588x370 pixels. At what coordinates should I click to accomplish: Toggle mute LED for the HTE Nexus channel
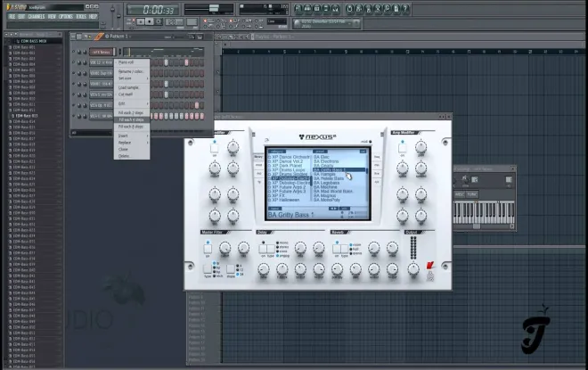73,52
